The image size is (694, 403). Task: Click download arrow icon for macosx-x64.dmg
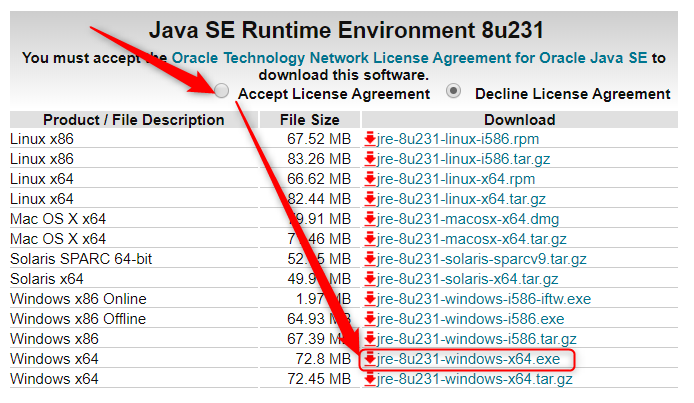370,219
